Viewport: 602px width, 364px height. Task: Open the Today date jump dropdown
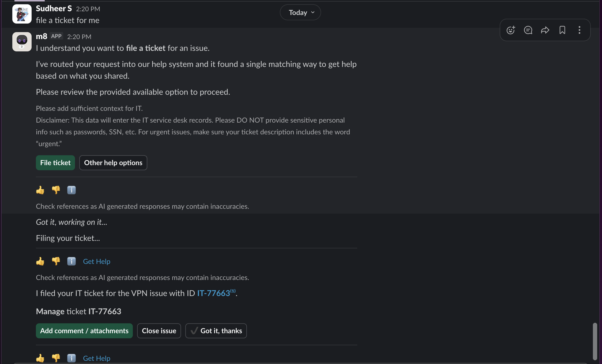[x=300, y=13]
